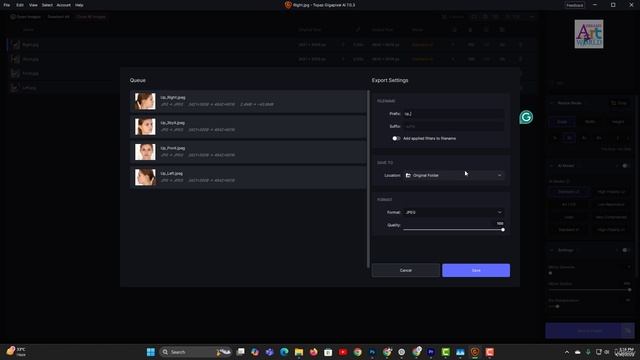Open the File menu
640x360 pixels.
click(7, 5)
